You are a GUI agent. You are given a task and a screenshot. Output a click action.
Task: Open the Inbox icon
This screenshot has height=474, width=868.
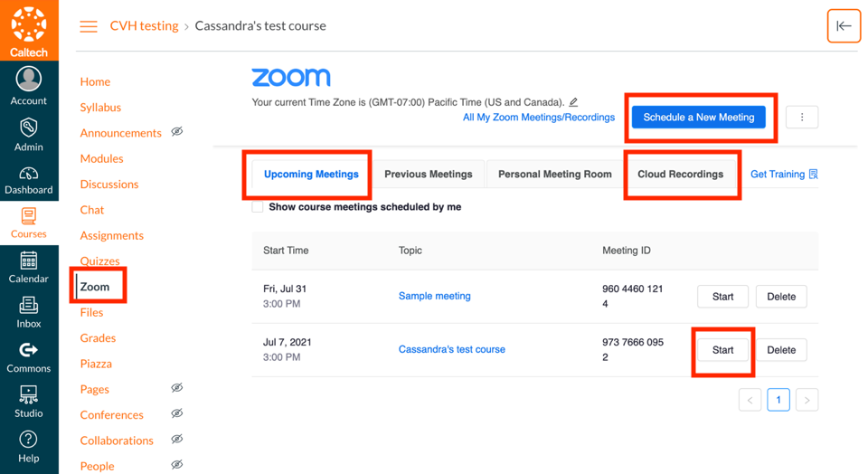coord(29,307)
